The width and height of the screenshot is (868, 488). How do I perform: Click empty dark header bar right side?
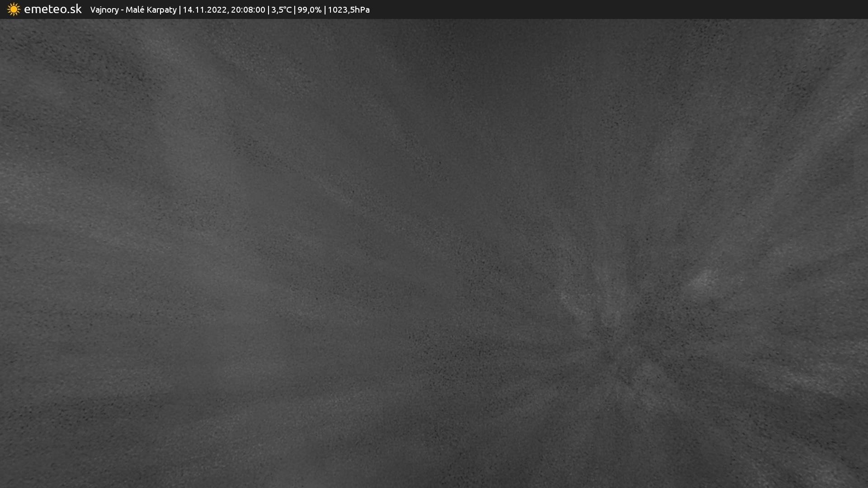[633, 9]
